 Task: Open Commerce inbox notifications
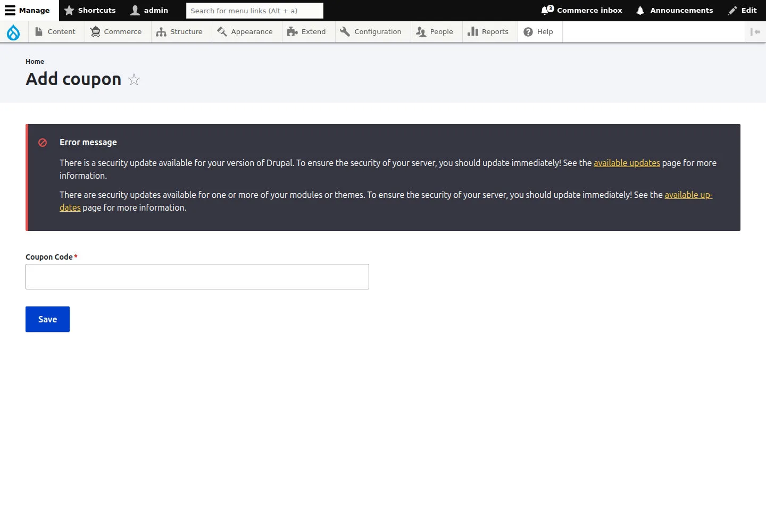point(581,10)
